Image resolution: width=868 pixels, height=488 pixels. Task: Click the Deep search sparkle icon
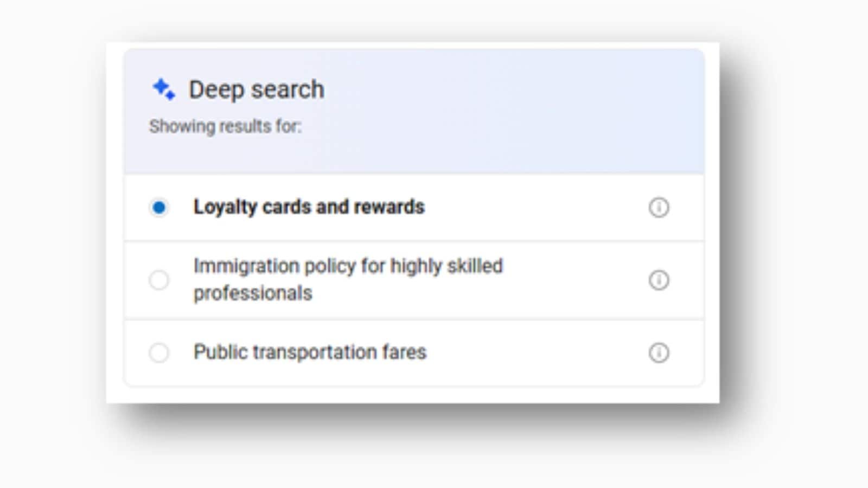tap(164, 89)
